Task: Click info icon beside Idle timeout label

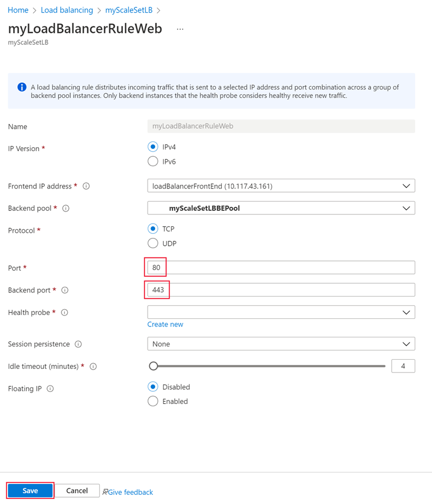Action: click(x=93, y=367)
